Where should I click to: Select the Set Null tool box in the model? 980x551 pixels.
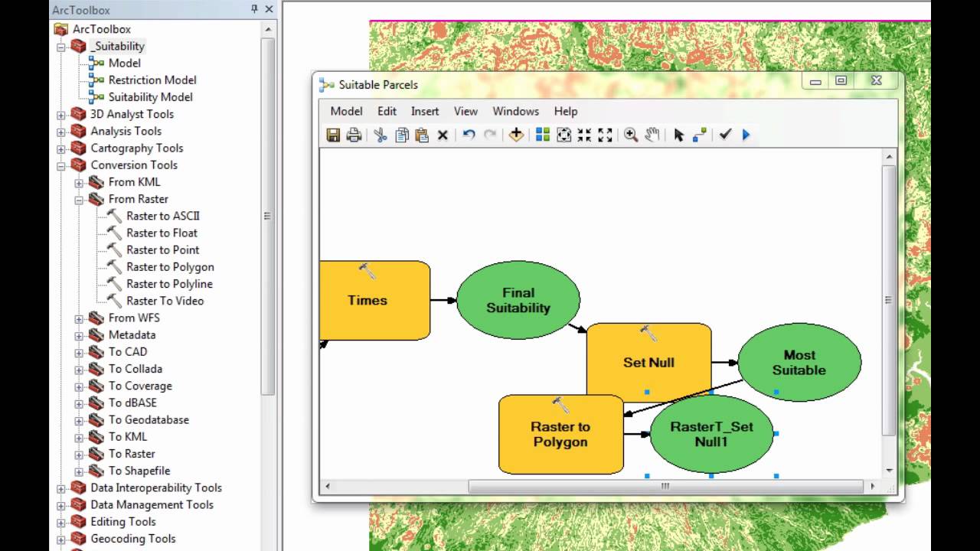click(x=648, y=362)
